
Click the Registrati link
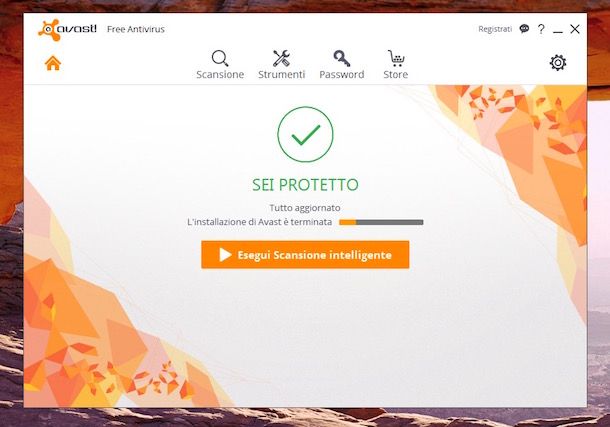pos(495,29)
